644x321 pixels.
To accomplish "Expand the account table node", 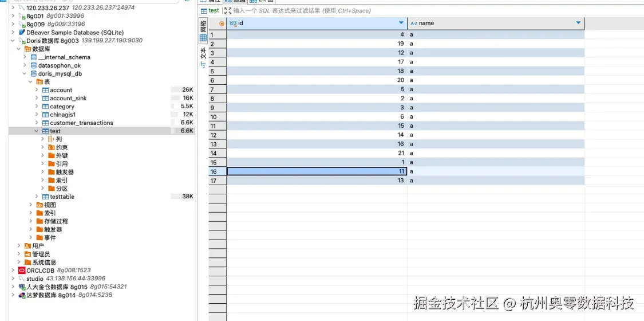I will (37, 90).
